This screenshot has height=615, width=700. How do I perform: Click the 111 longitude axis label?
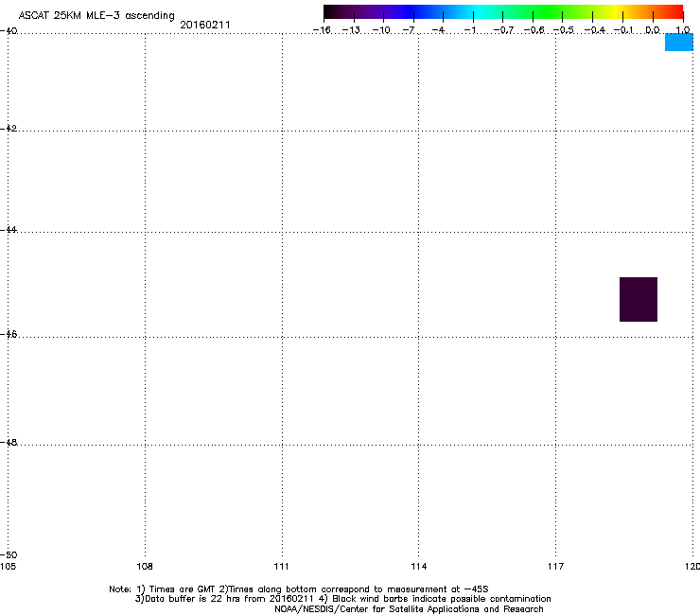coord(281,567)
